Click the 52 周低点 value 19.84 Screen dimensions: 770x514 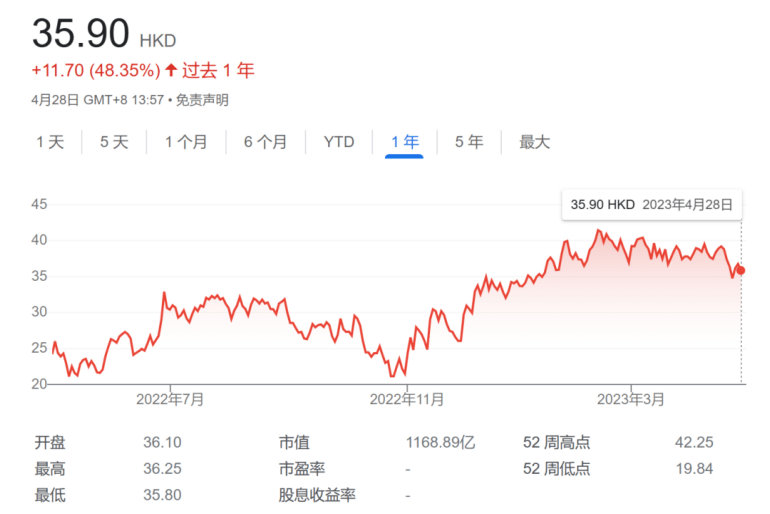click(695, 468)
